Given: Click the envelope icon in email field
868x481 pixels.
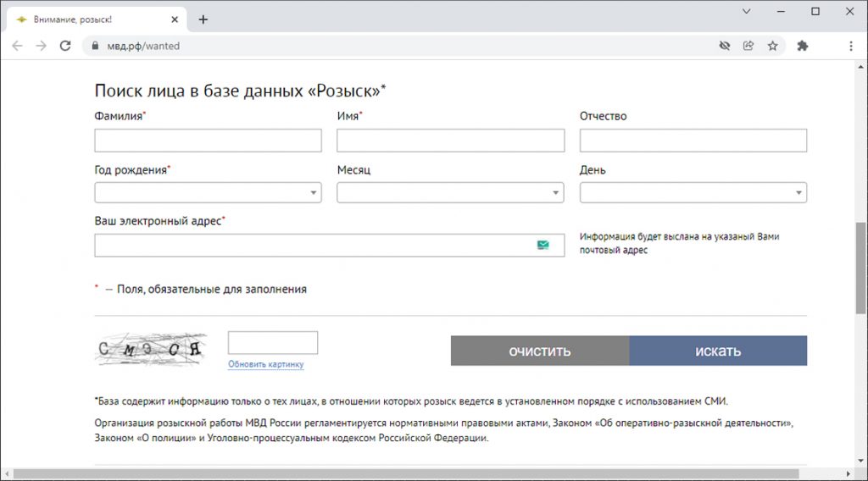Looking at the screenshot, I should point(542,245).
